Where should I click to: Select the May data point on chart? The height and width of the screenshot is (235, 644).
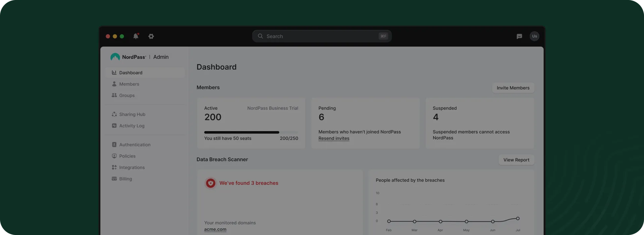467,222
